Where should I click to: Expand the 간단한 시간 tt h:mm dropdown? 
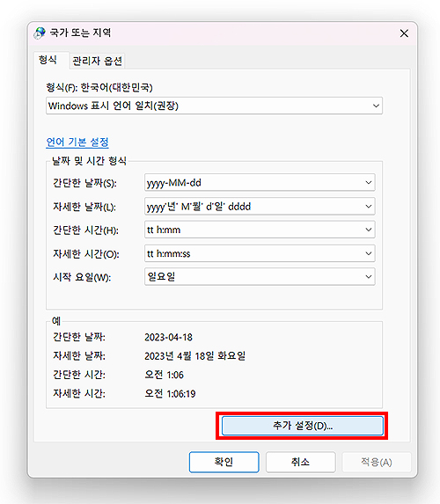(x=260, y=230)
